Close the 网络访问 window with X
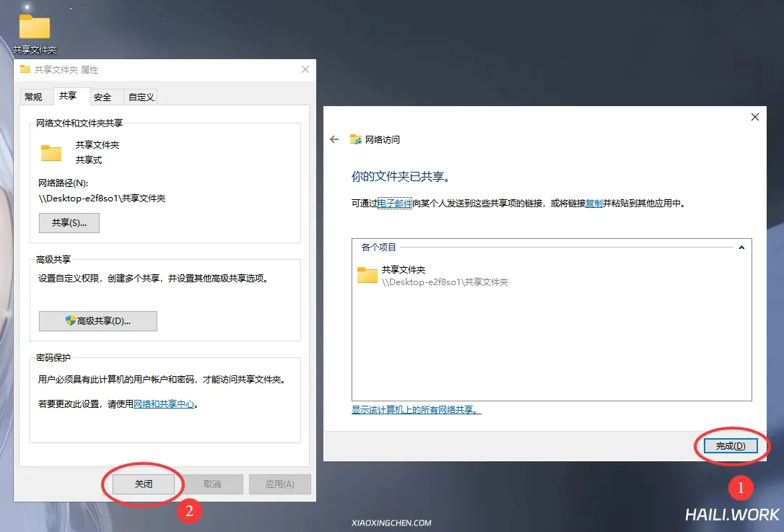 pyautogui.click(x=755, y=117)
